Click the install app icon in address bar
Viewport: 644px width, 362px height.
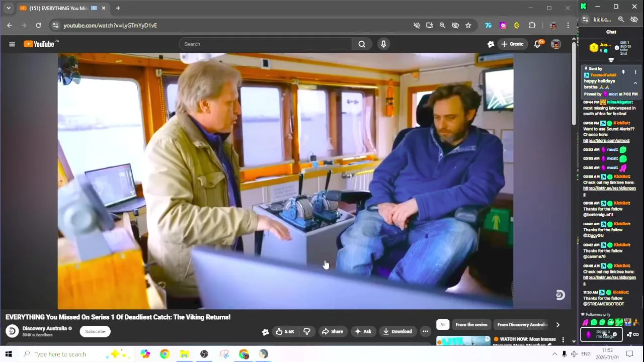pos(429,25)
